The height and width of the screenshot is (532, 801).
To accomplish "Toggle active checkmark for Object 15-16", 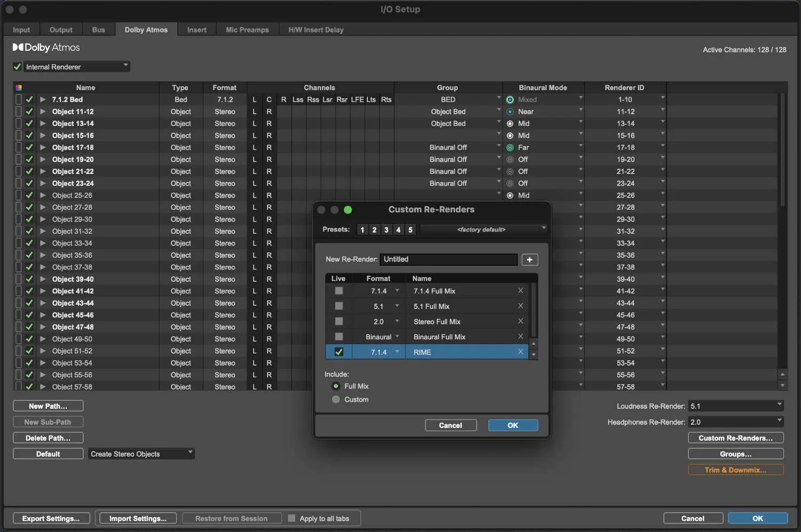I will pos(29,136).
